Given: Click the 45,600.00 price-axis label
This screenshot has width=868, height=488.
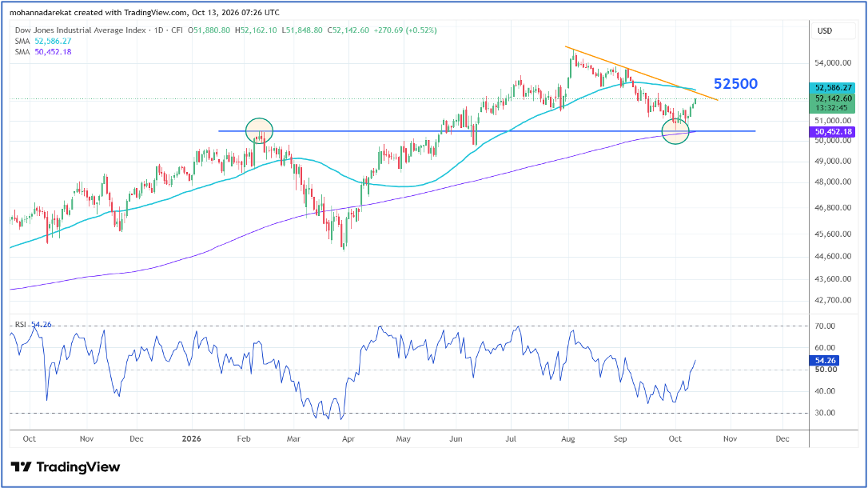Looking at the screenshot, I should (833, 234).
